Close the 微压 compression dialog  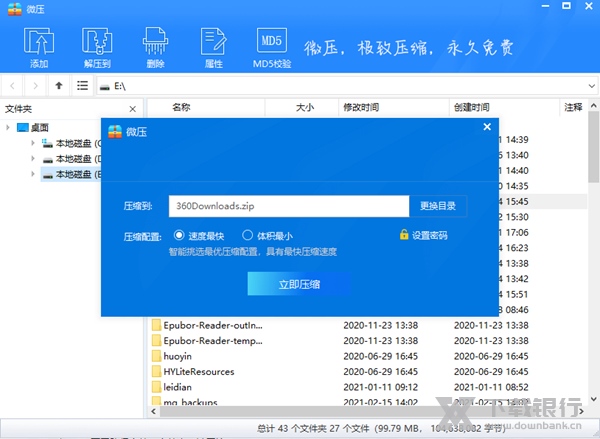[x=487, y=128]
